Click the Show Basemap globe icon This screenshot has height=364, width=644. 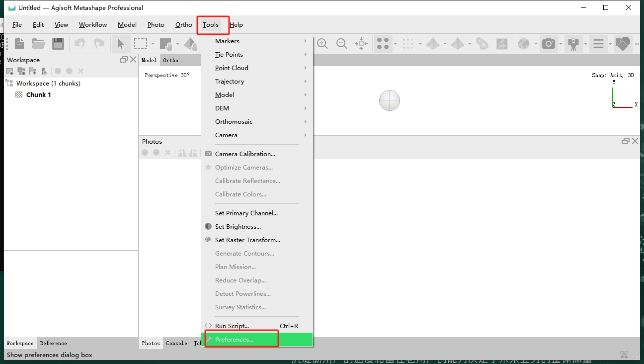point(524,44)
